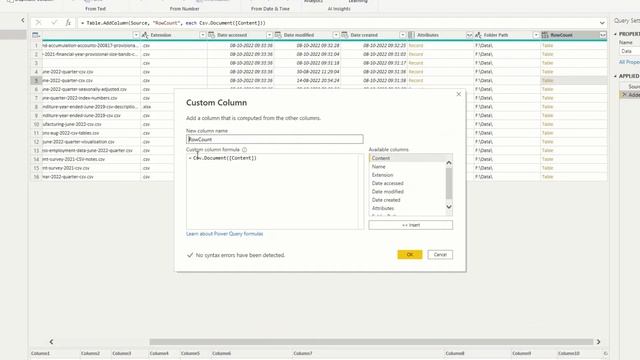
Task: Click the Table value in row 1 RowCount
Action: coord(547,45)
